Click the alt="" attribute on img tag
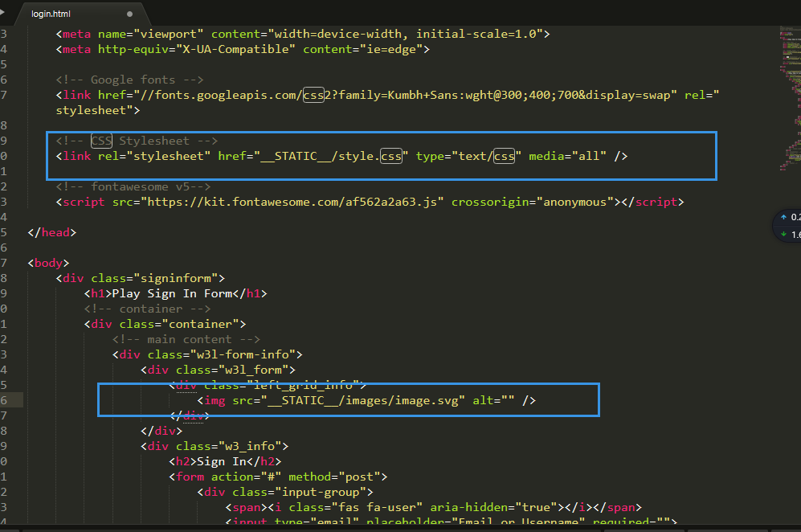Viewport: 801px width, 532px height. tap(493, 401)
